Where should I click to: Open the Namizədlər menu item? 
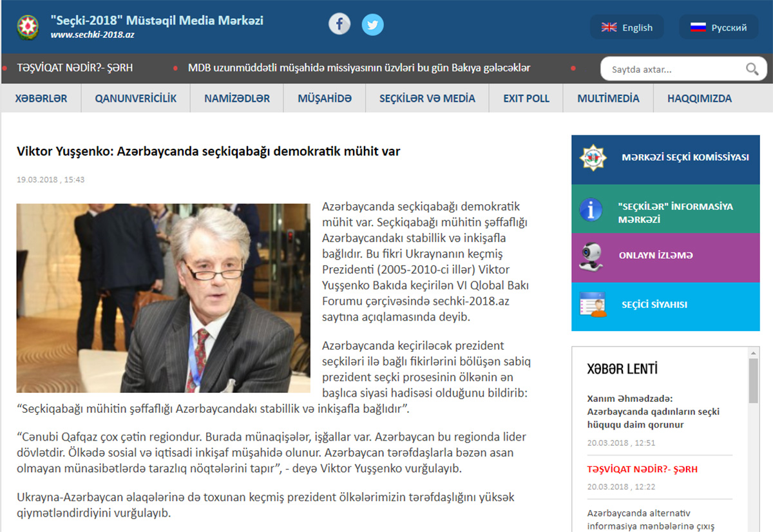tap(236, 99)
